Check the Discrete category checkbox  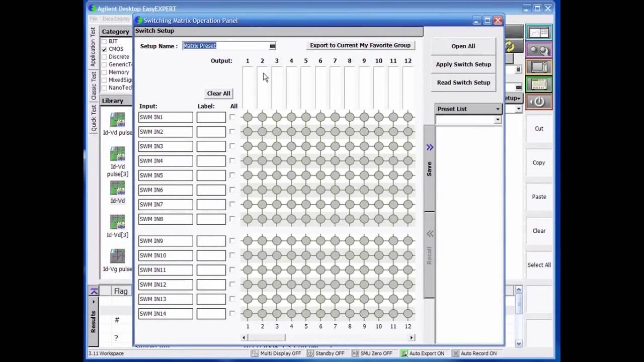point(104,57)
